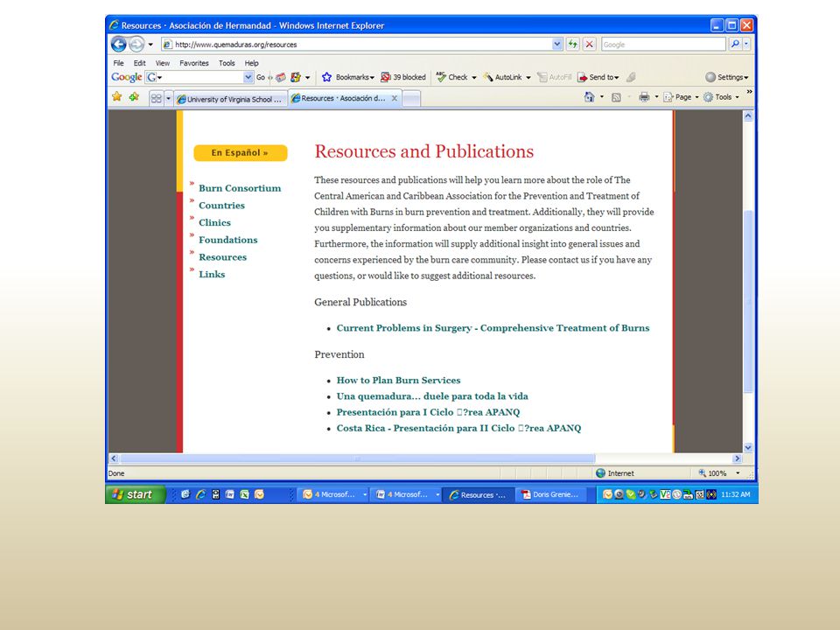Click the horizontal scrollbar left arrow
Viewport: 840px width, 630px height.
pos(114,458)
